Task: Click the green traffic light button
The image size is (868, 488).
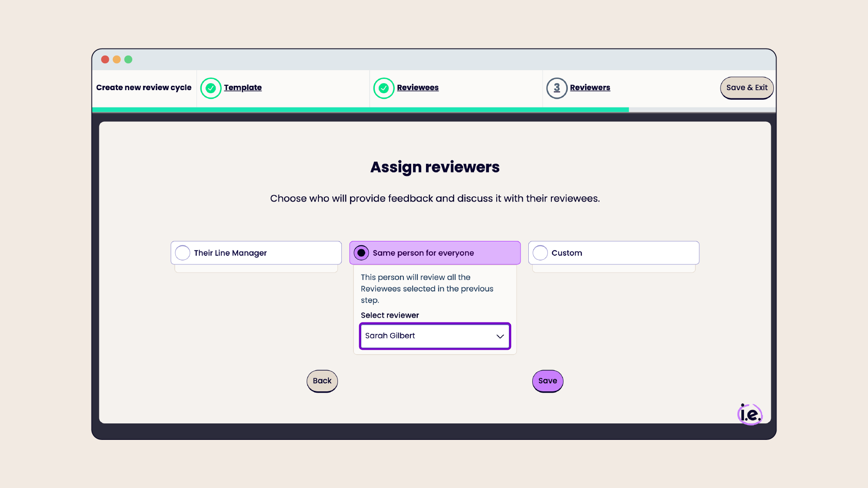Action: coord(128,59)
